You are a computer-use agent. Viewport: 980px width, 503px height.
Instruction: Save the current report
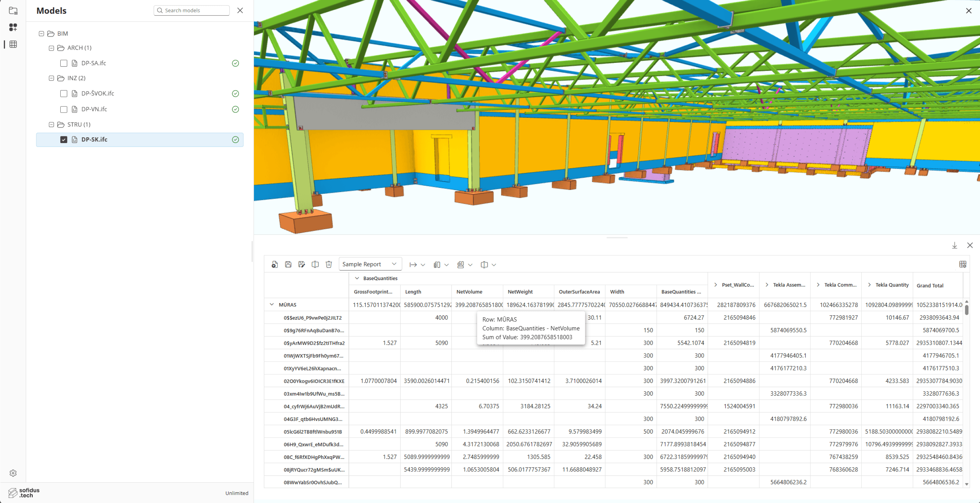[288, 264]
